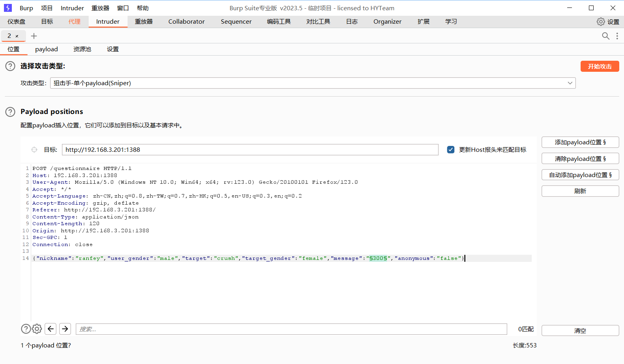
Task: Switch to the 对比工具 tab
Action: click(318, 22)
